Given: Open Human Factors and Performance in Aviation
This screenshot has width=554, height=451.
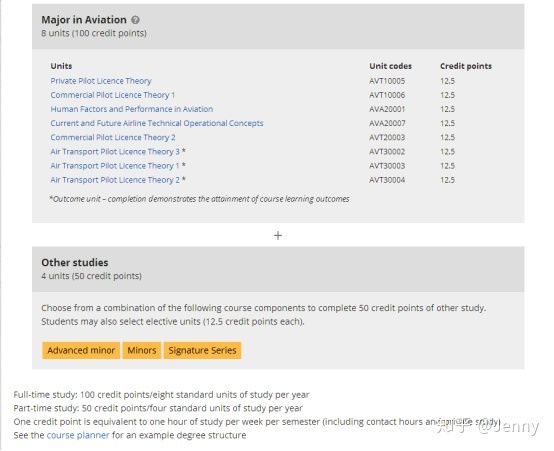Looking at the screenshot, I should (x=132, y=109).
